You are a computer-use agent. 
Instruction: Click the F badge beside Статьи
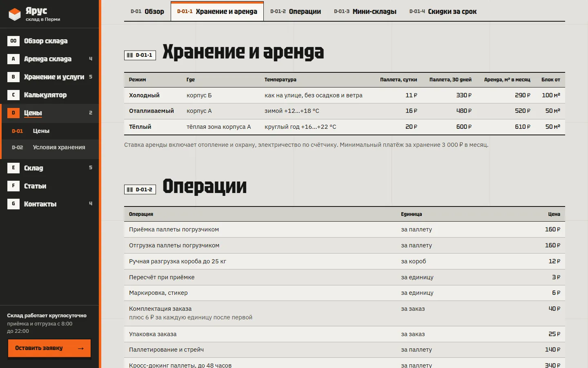13,186
